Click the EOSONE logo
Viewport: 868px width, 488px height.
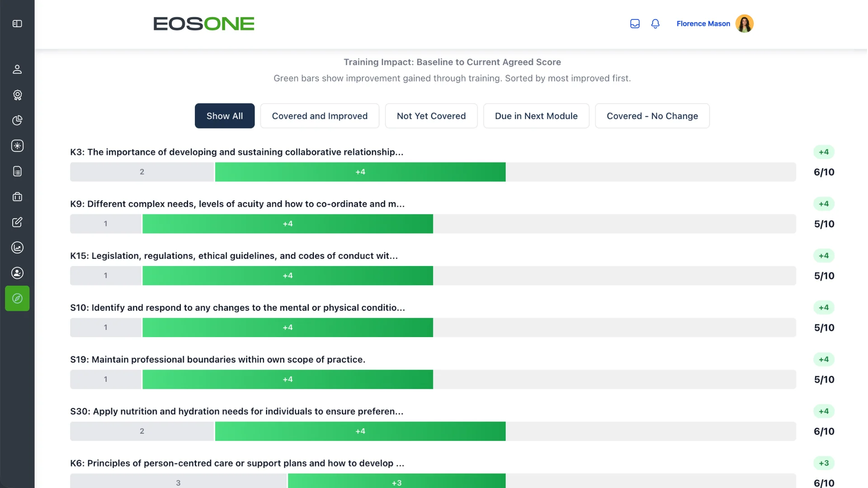(204, 23)
